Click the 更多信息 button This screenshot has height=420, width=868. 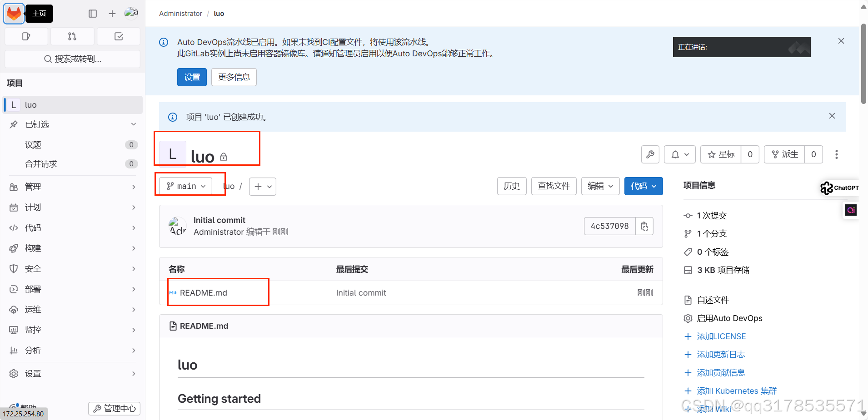point(234,77)
